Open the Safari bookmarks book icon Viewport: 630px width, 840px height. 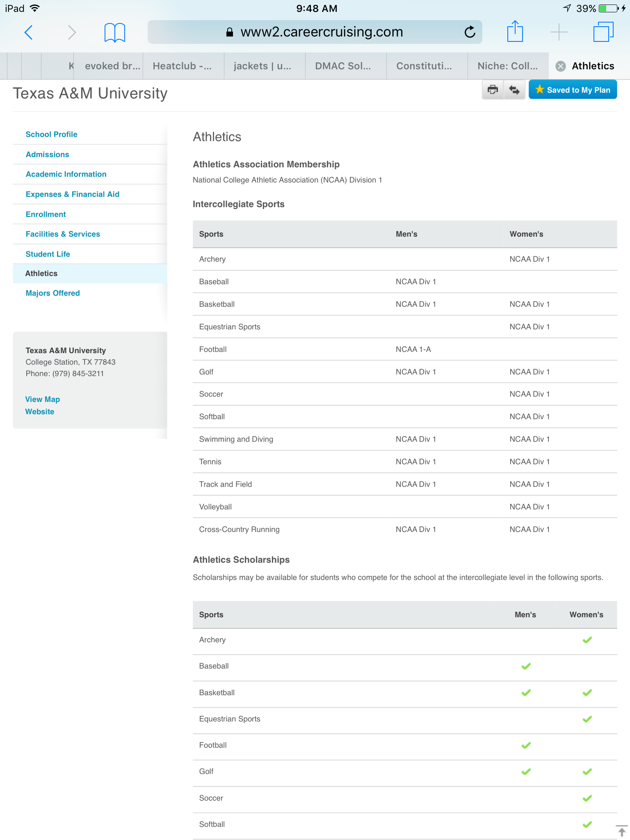(114, 32)
